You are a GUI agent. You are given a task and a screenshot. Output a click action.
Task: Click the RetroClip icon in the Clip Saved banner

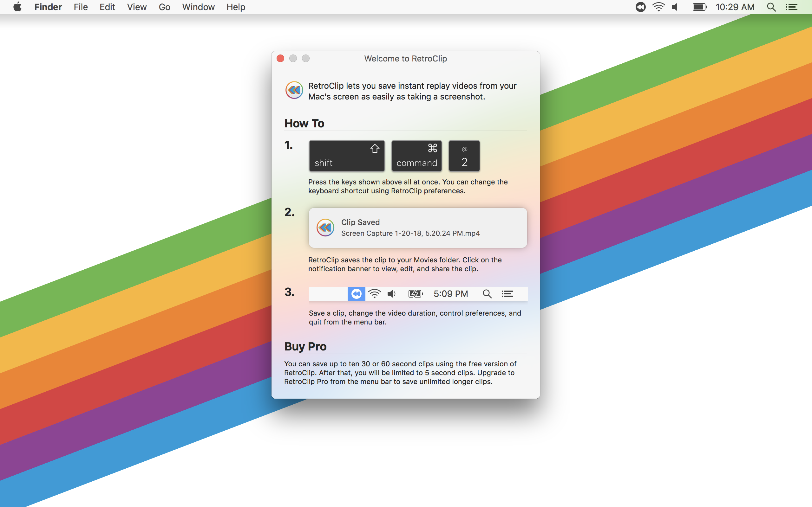click(325, 228)
